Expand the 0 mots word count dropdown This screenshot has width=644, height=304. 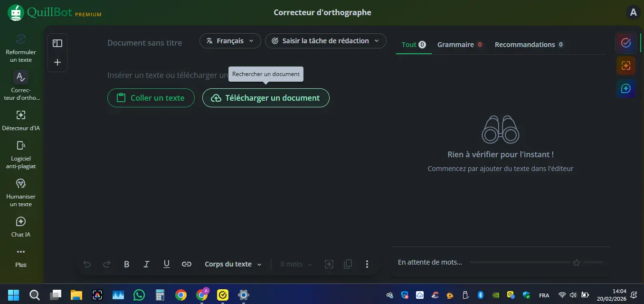(296, 264)
